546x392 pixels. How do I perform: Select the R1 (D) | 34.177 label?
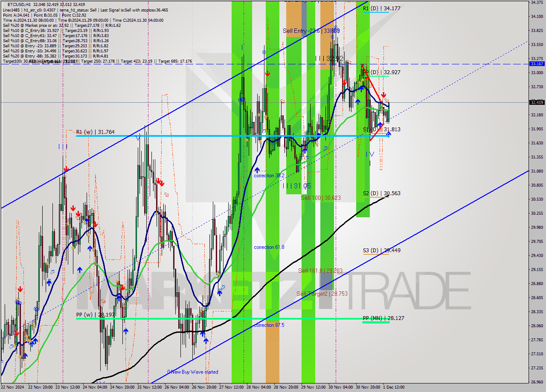click(381, 8)
